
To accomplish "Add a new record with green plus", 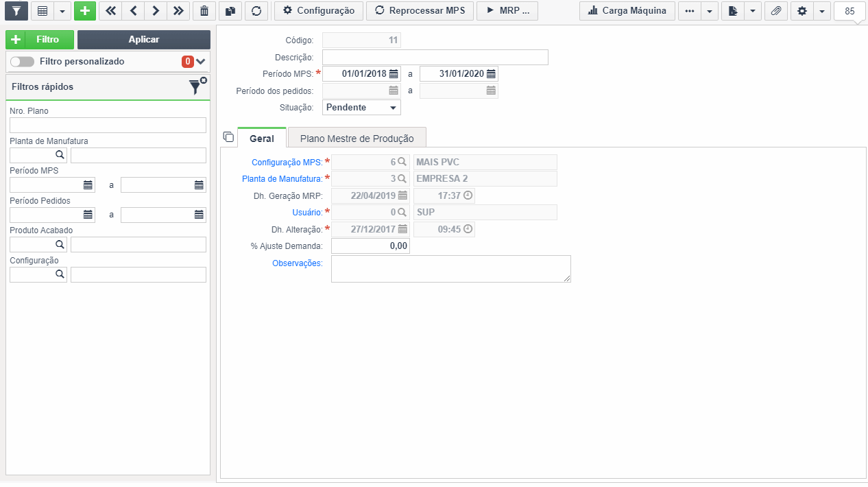I will click(85, 11).
